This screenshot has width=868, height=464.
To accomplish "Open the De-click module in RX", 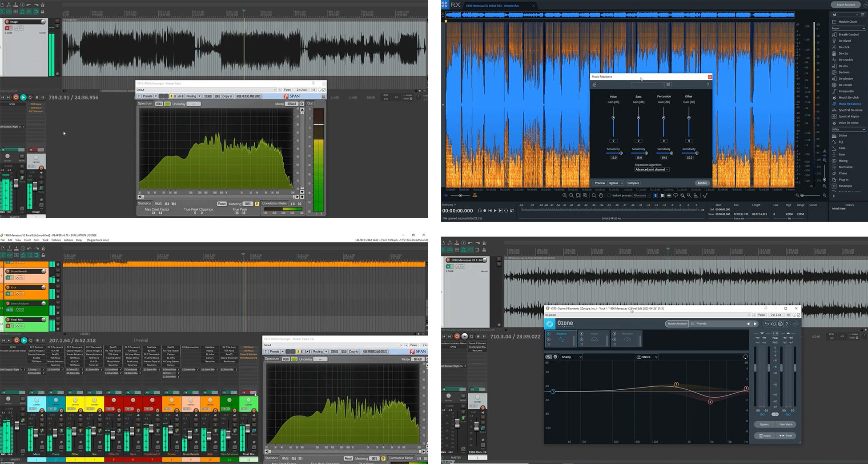I will coord(844,47).
